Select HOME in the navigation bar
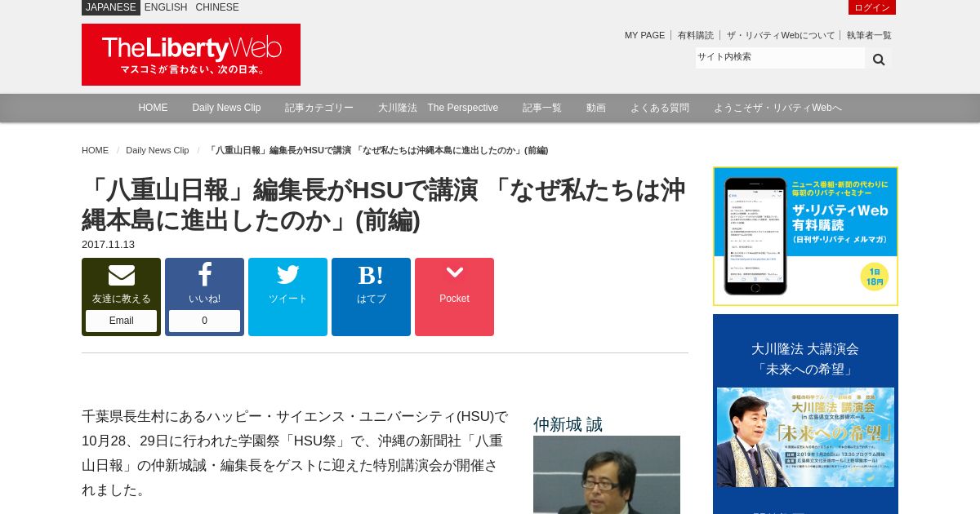This screenshot has width=980, height=514. coord(153,108)
